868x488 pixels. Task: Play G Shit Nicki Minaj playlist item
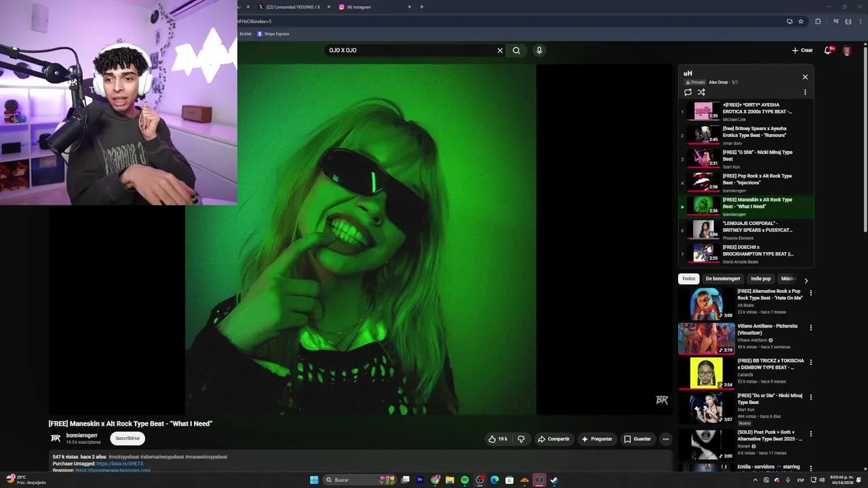(746, 159)
